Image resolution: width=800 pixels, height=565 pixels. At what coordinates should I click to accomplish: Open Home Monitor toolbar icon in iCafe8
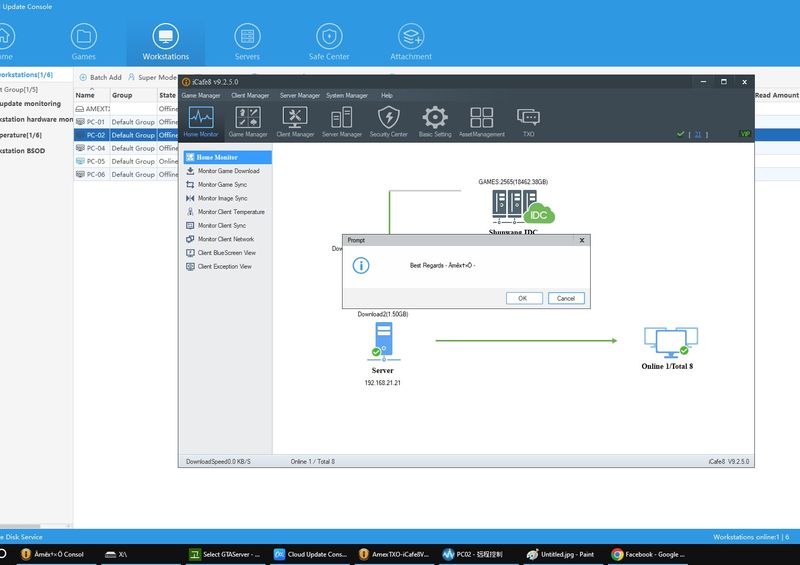[201, 121]
